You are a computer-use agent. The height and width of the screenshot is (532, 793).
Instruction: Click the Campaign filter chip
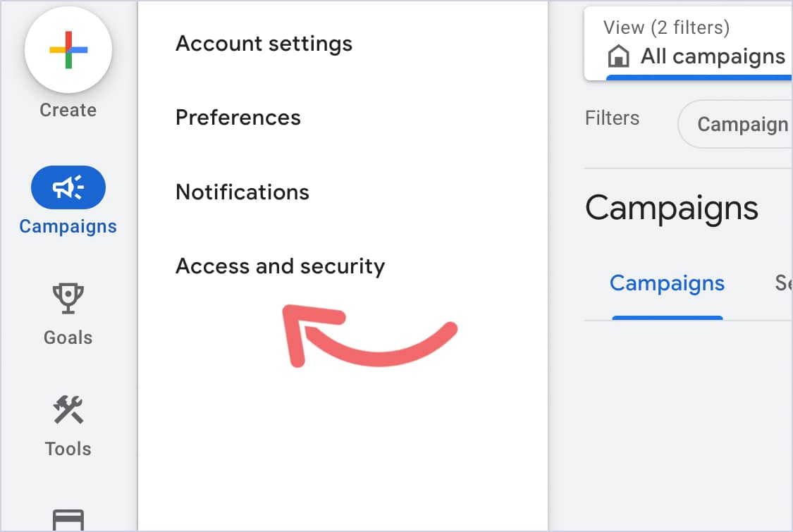click(736, 124)
